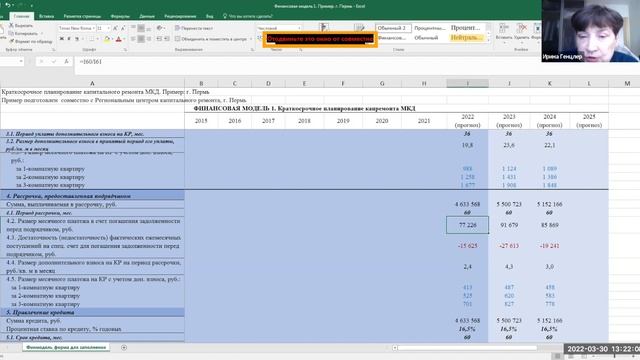Viewport: 640px width, 360px height.
Task: Click the '2023 (прогноз)' column heading cell
Action: [x=509, y=121]
